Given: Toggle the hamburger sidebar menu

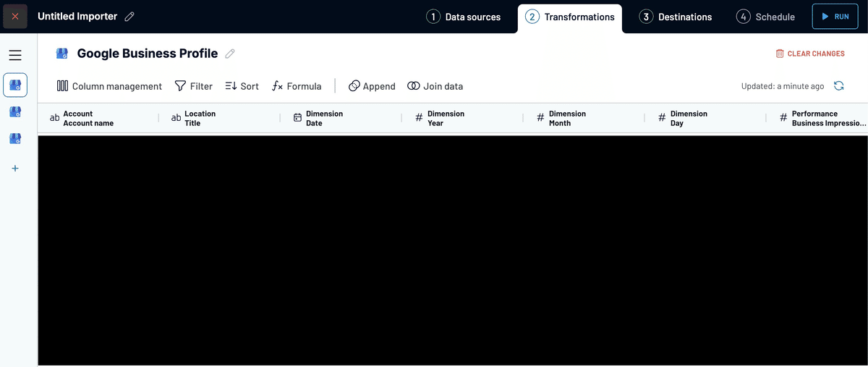Looking at the screenshot, I should (15, 55).
